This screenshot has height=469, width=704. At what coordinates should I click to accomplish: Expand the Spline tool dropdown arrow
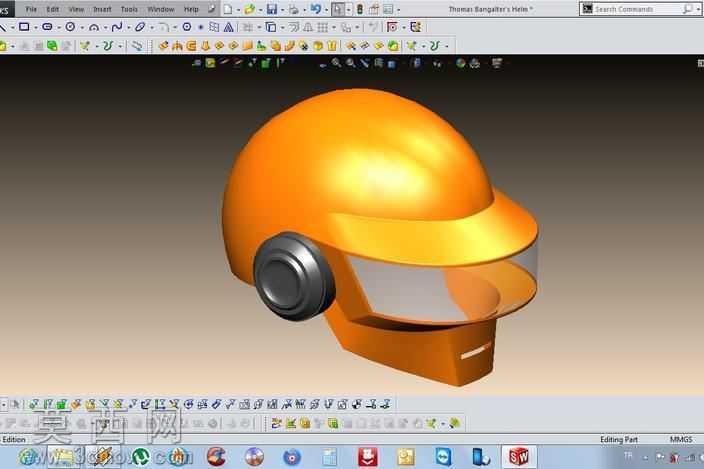click(x=128, y=28)
